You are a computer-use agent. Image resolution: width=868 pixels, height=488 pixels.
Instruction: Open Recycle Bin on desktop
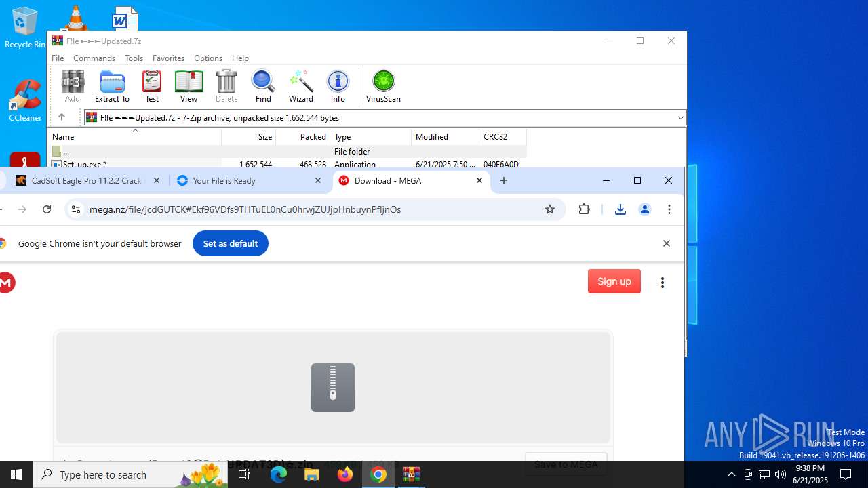pyautogui.click(x=24, y=28)
